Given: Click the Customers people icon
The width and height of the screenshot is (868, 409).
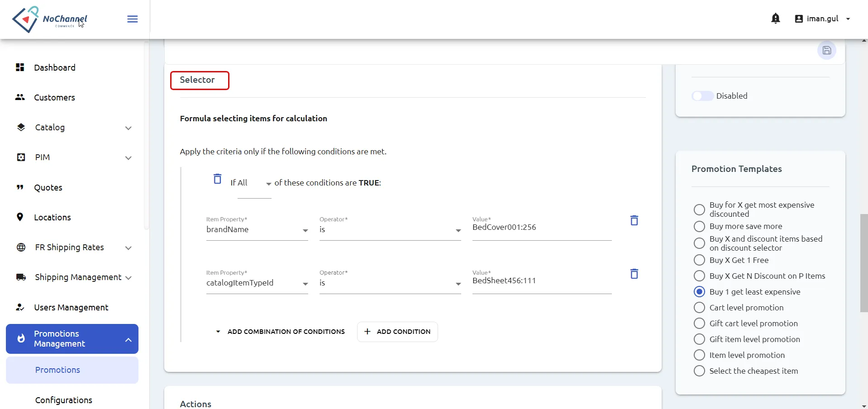Looking at the screenshot, I should [x=20, y=97].
